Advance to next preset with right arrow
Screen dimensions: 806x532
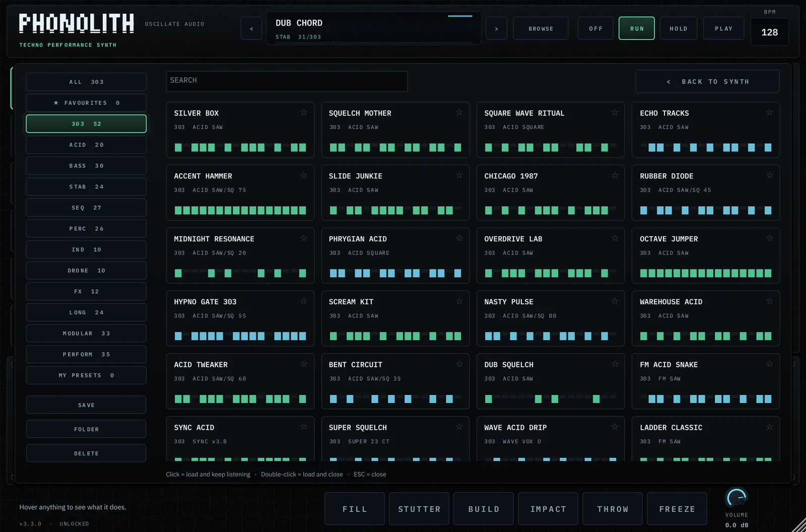pyautogui.click(x=496, y=28)
